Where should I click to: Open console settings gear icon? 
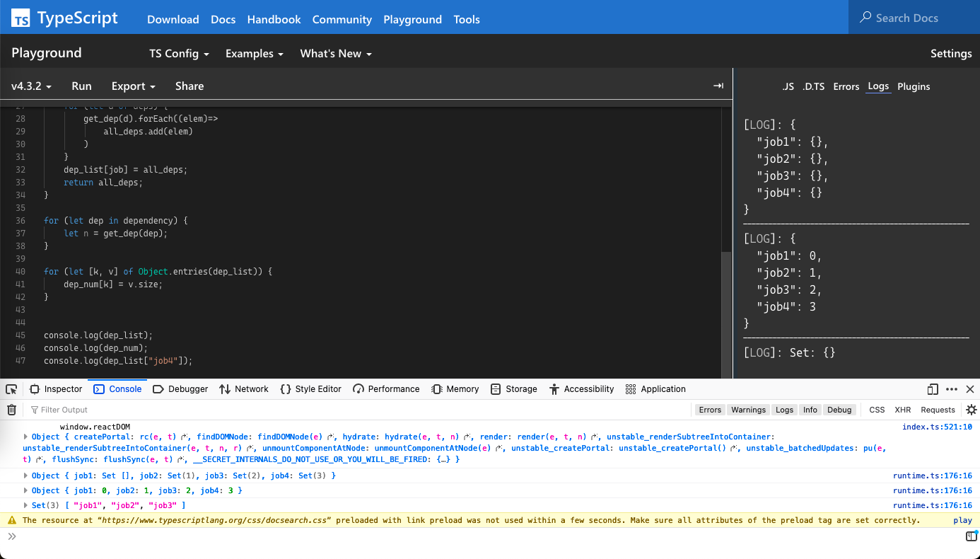tap(972, 410)
